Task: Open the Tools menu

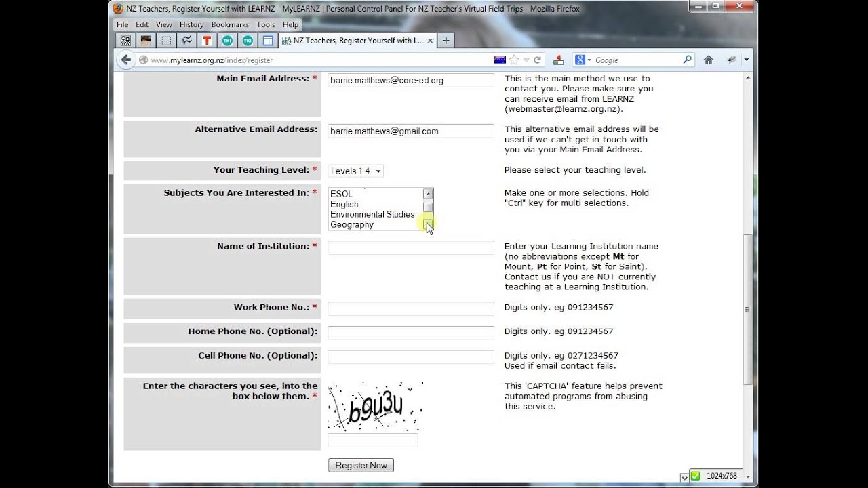Action: 266,24
